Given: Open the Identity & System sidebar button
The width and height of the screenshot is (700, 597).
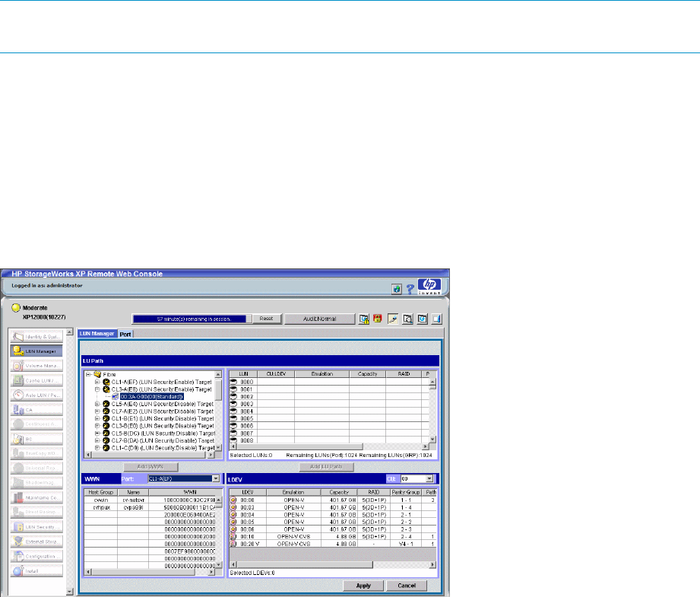Looking at the screenshot, I should (x=36, y=336).
